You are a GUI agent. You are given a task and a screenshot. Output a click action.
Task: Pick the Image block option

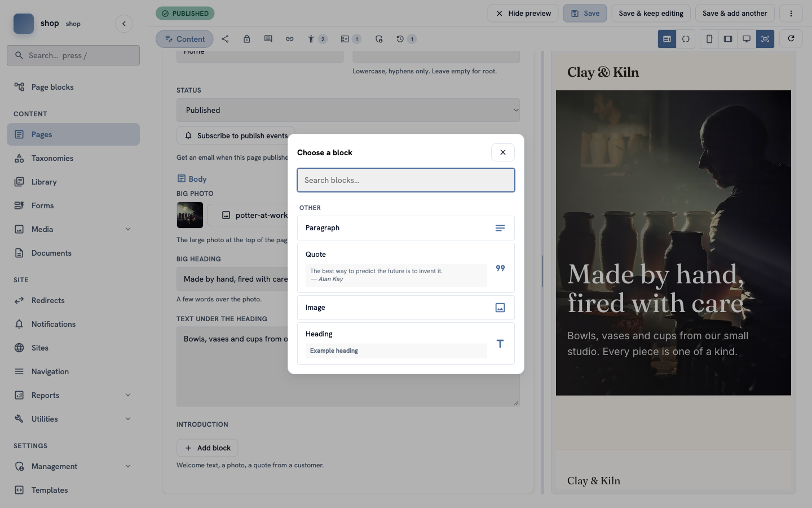(x=406, y=308)
